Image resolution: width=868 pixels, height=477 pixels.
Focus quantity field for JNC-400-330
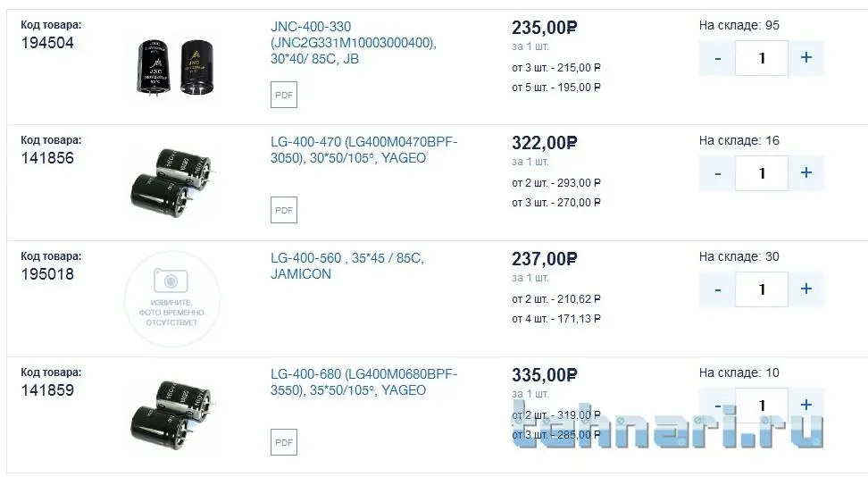pos(762,58)
